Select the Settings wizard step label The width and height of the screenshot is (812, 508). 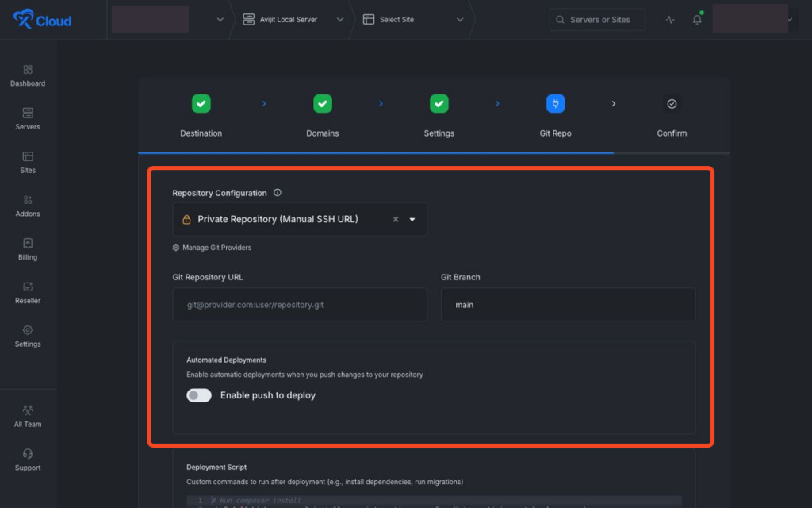439,133
